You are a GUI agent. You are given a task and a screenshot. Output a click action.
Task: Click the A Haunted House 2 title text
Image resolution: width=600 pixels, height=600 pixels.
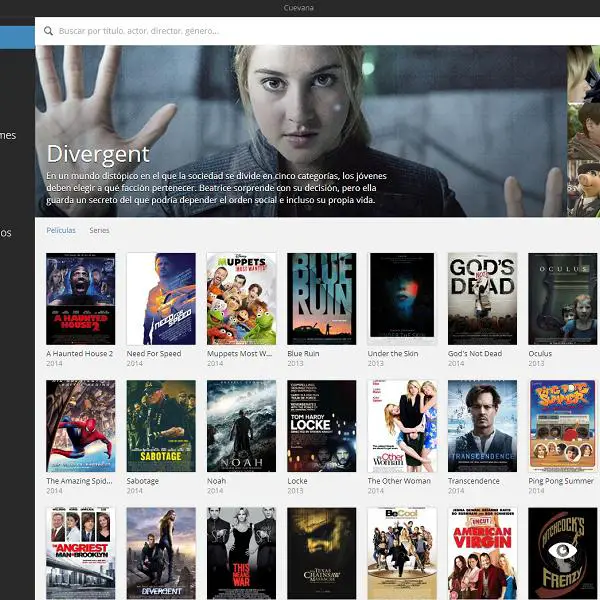80,354
